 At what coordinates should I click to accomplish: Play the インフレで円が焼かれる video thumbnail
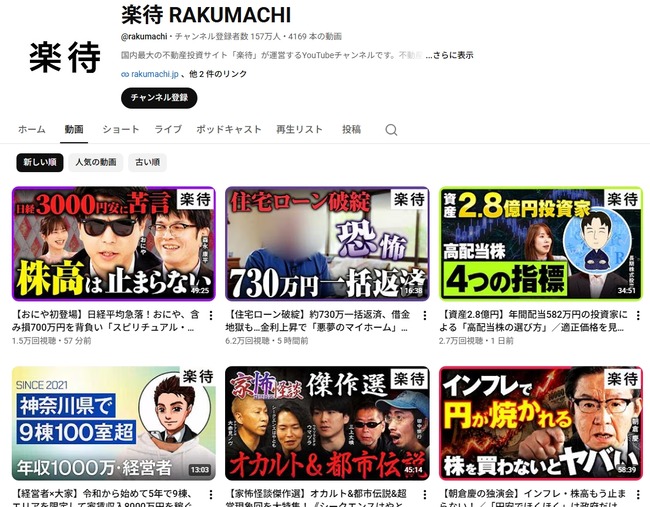(541, 423)
